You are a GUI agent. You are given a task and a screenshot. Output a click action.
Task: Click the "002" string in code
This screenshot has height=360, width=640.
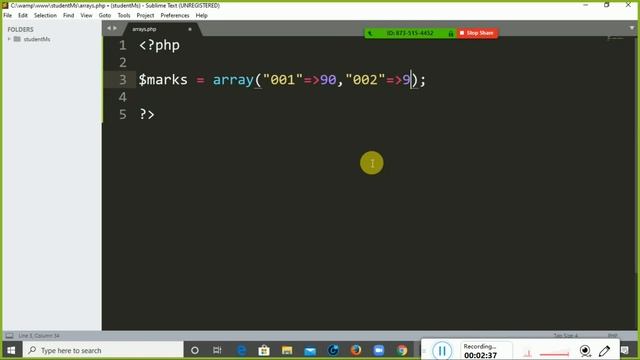(x=365, y=80)
